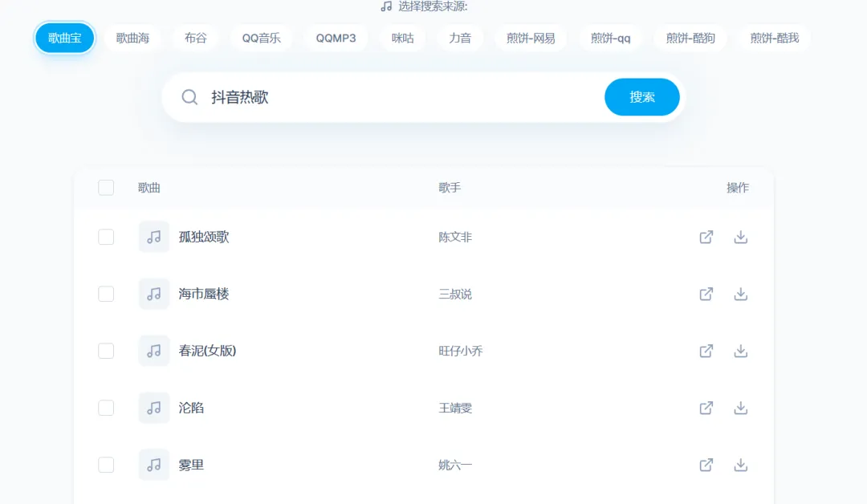Viewport: 867px width, 504px height.
Task: Click the blue 搜索 button
Action: click(x=642, y=97)
